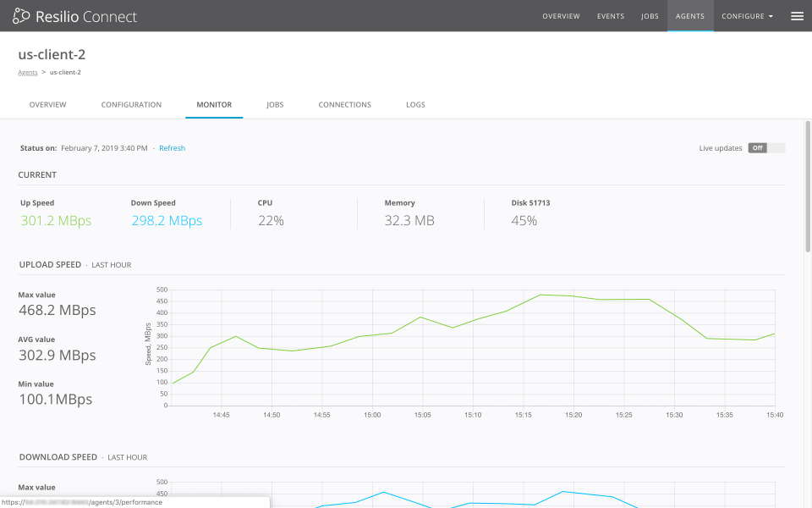The height and width of the screenshot is (508, 812).
Task: Click the Refresh link next to status time
Action: tap(172, 147)
